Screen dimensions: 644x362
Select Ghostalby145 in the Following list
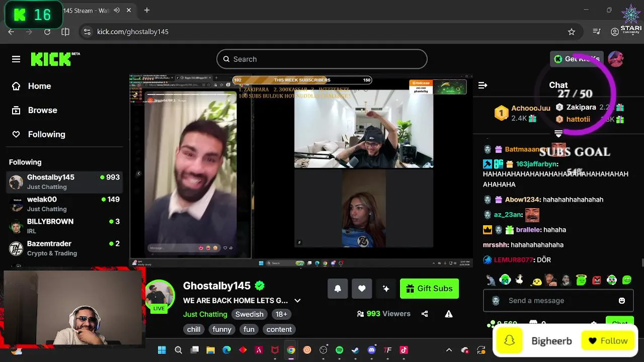64,182
